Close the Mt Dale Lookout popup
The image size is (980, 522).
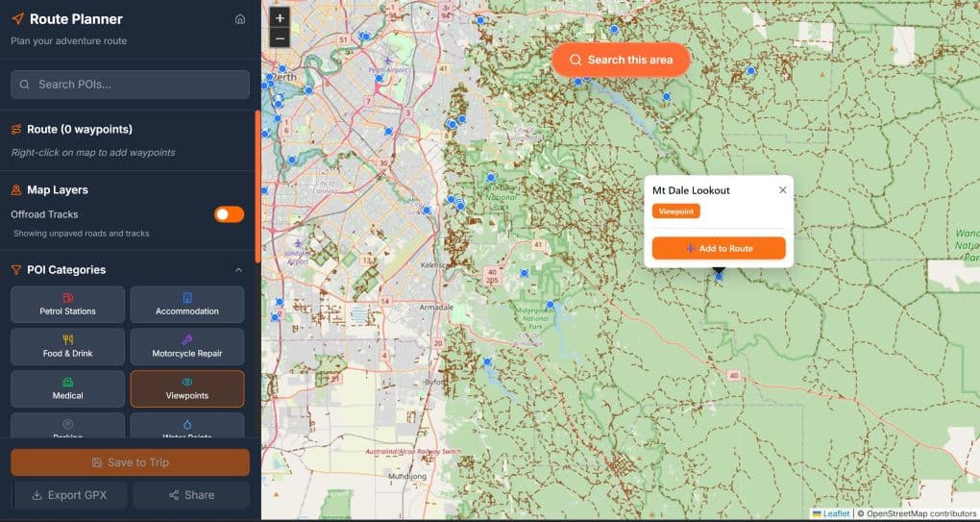click(782, 190)
